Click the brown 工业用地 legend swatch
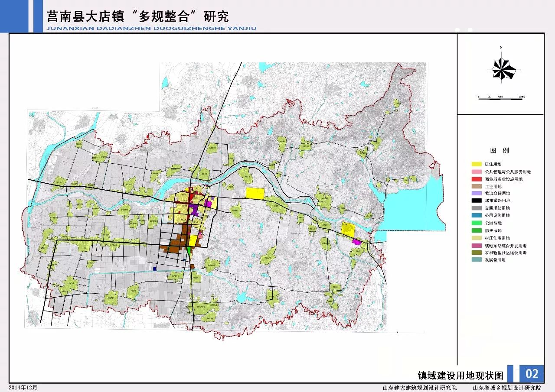Image resolution: width=555 pixels, height=392 pixels. coord(477,186)
